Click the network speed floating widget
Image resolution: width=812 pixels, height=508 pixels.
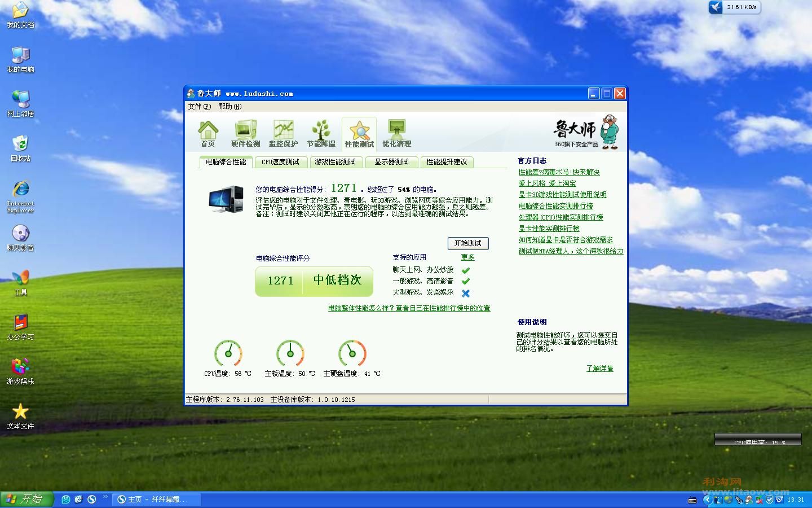click(734, 7)
